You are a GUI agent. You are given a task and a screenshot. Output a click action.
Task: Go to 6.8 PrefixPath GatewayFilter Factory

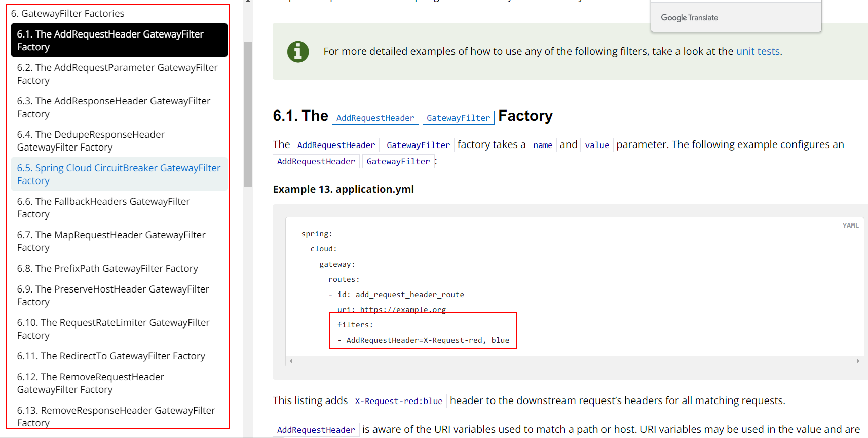click(x=119, y=268)
